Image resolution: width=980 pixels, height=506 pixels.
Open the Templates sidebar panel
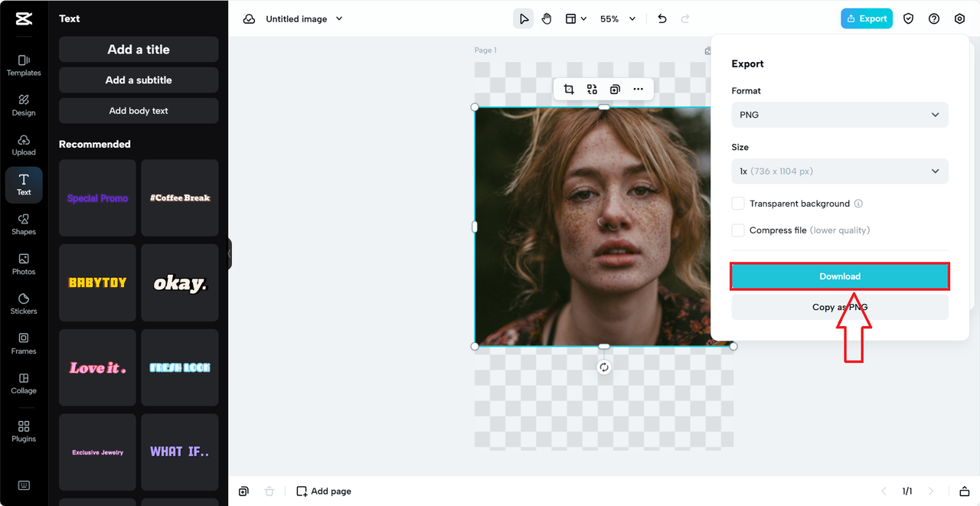[24, 65]
